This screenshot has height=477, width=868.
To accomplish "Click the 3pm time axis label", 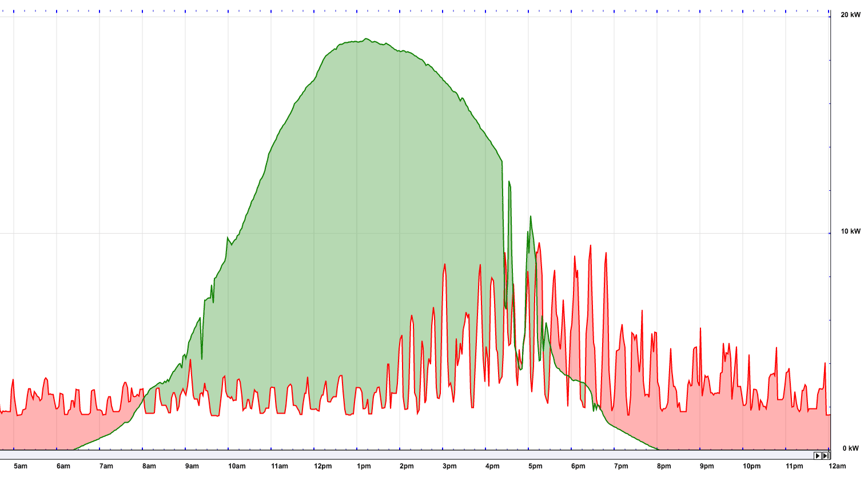I will 449,466.
